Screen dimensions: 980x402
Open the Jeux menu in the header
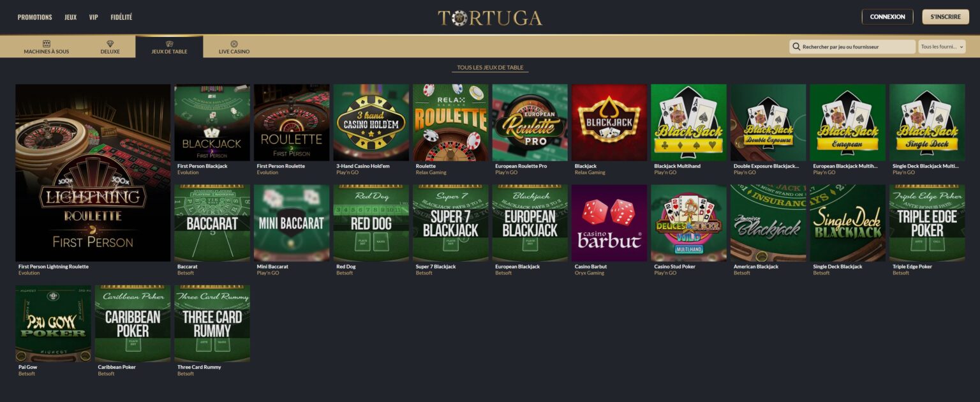70,17
